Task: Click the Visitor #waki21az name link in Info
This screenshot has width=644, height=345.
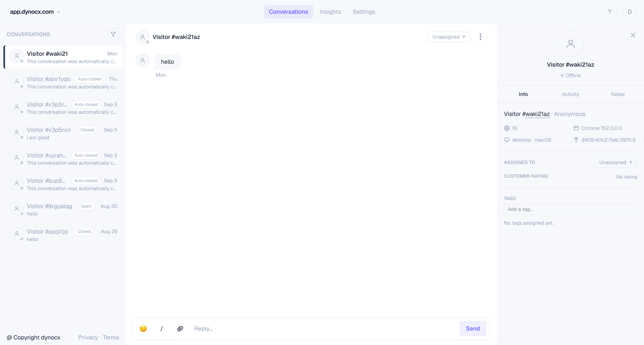Action: 526,114
